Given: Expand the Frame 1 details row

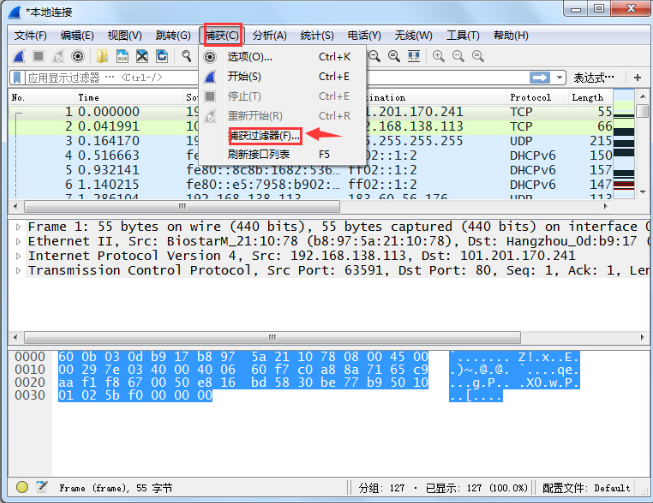Looking at the screenshot, I should coord(18,227).
